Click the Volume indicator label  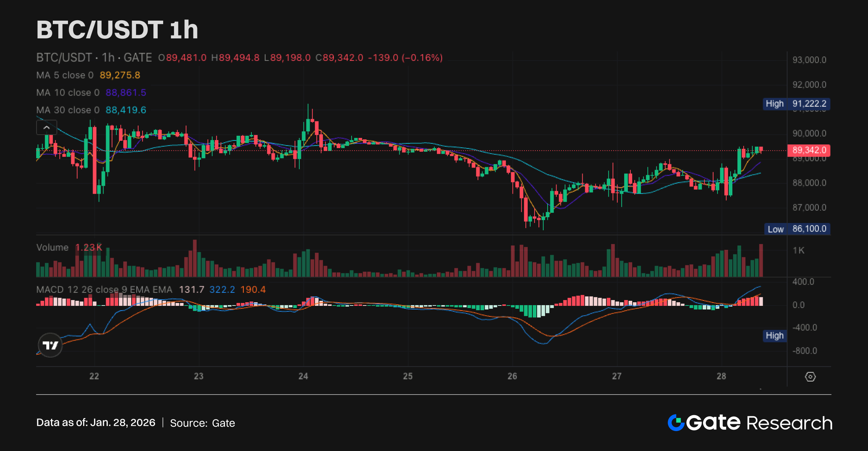coord(52,248)
